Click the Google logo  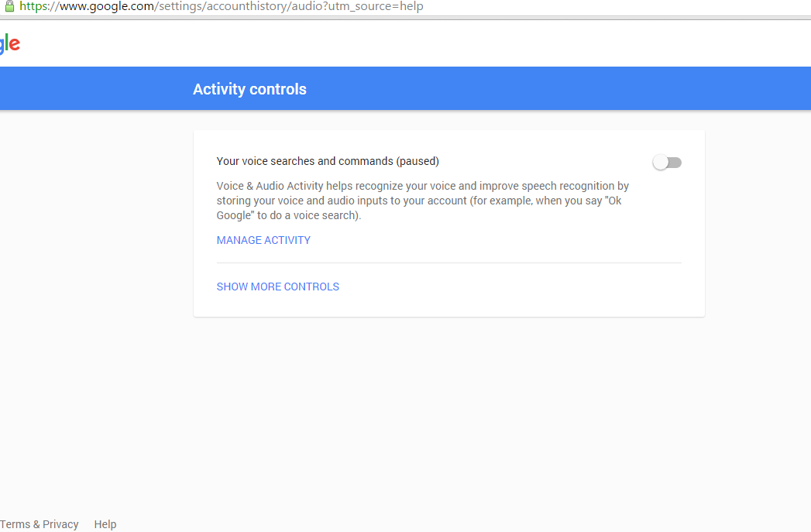pyautogui.click(x=10, y=44)
